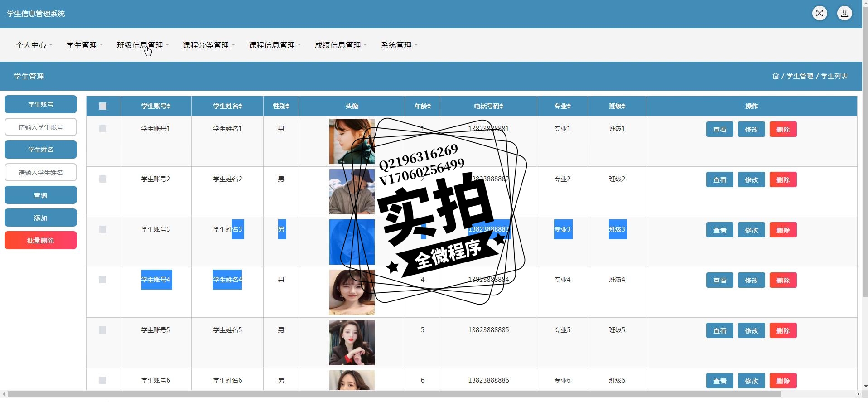The height and width of the screenshot is (402, 868).
Task: Click the 批量删除 batch delete button
Action: coord(41,240)
